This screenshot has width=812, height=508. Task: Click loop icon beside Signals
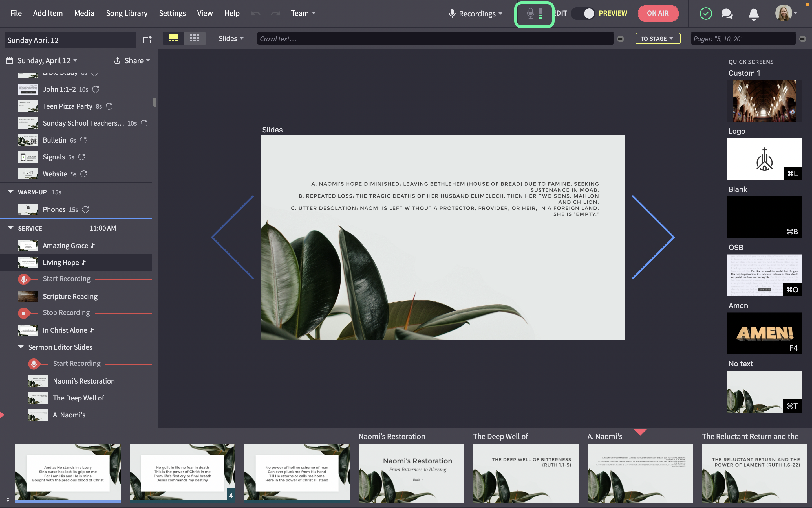pos(81,157)
